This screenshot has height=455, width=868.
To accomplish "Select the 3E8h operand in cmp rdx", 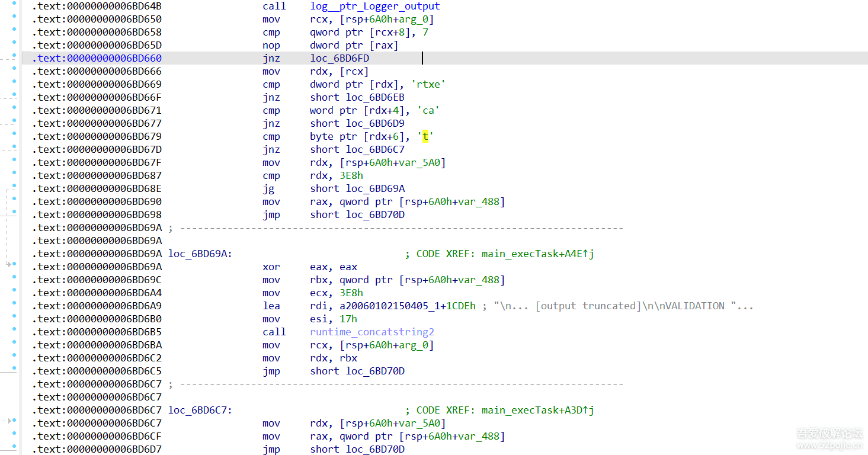I will click(351, 175).
